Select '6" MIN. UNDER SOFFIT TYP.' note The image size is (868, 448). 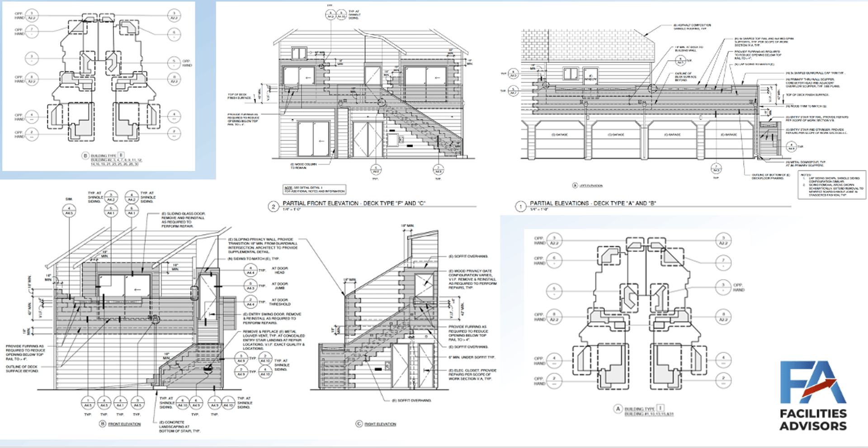472,357
